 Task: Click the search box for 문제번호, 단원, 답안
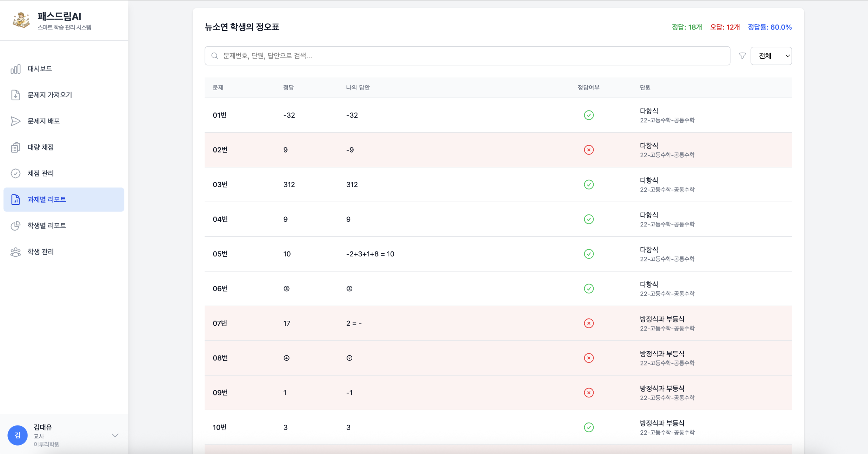(x=467, y=56)
